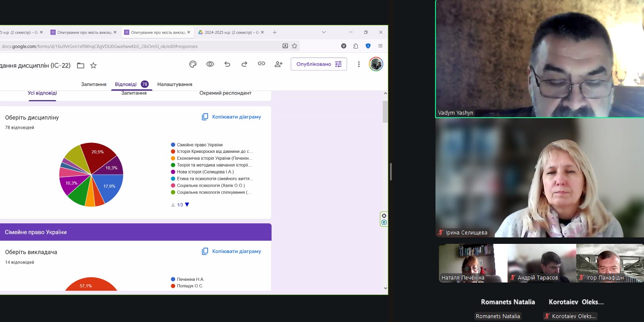
Task: Select the Окремий респондент view
Action: (225, 93)
